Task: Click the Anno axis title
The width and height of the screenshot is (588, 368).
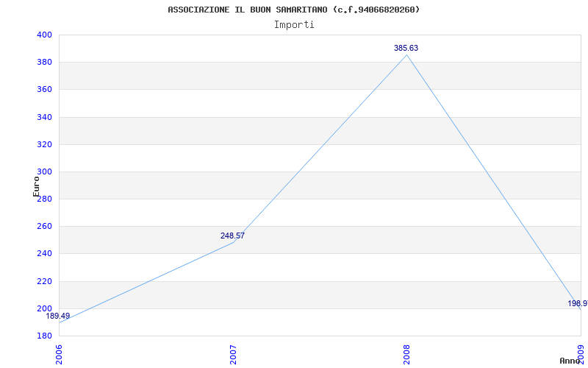Action: (570, 361)
